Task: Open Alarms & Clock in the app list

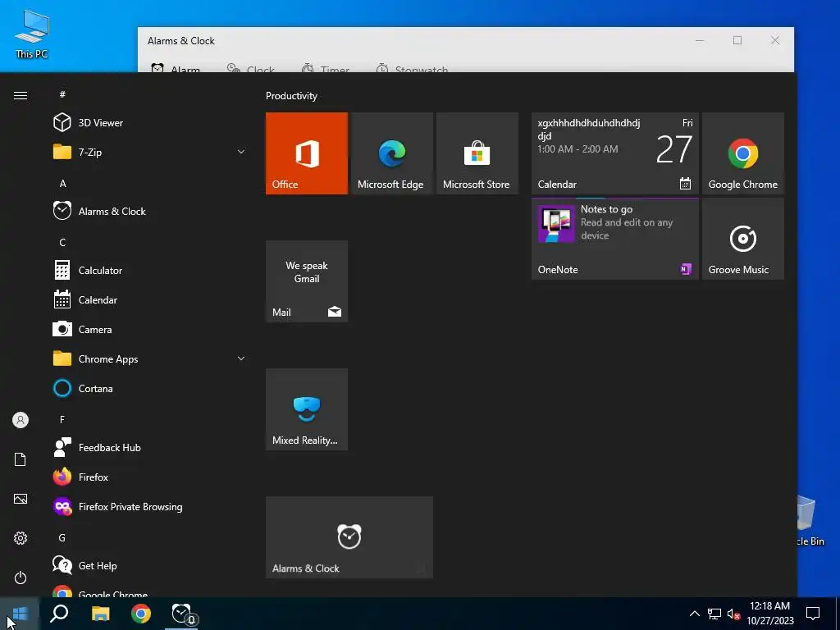Action: click(150, 211)
